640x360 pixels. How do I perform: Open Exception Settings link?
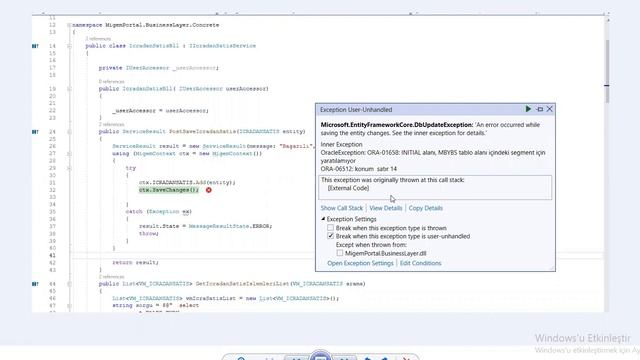360,263
